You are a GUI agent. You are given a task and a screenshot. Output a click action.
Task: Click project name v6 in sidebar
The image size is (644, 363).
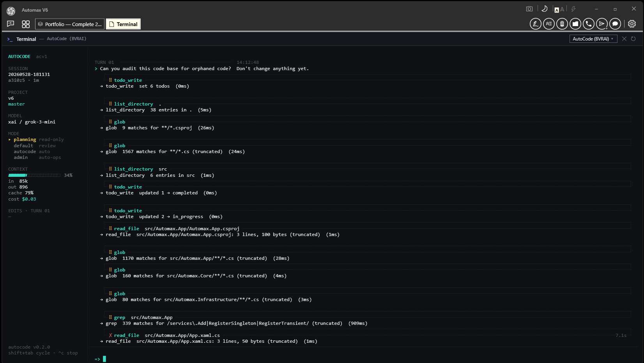11,98
